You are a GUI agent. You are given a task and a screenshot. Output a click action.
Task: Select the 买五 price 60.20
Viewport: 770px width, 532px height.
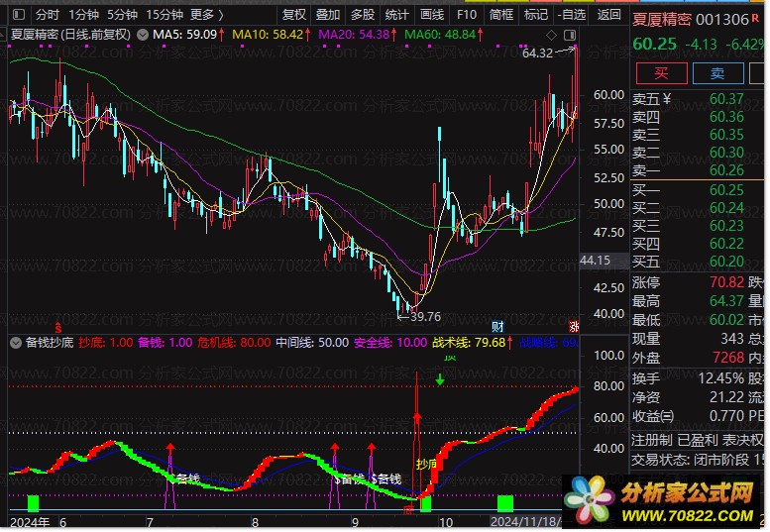(x=726, y=262)
